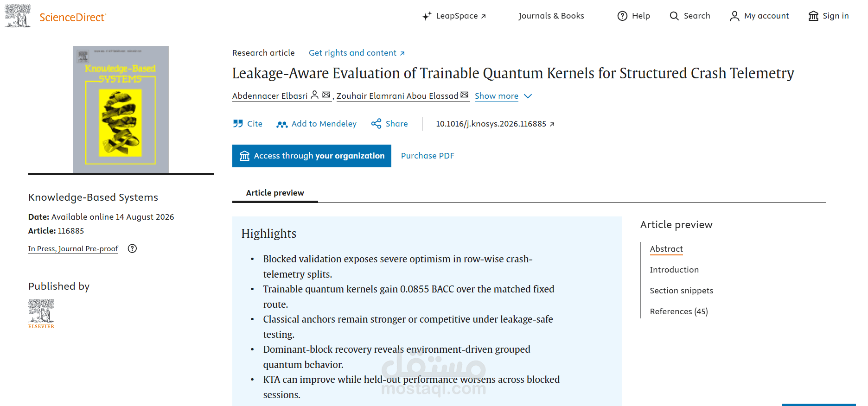868x406 pixels.
Task: Open Abdennacer Elbasri's email envelope icon
Action: [326, 95]
